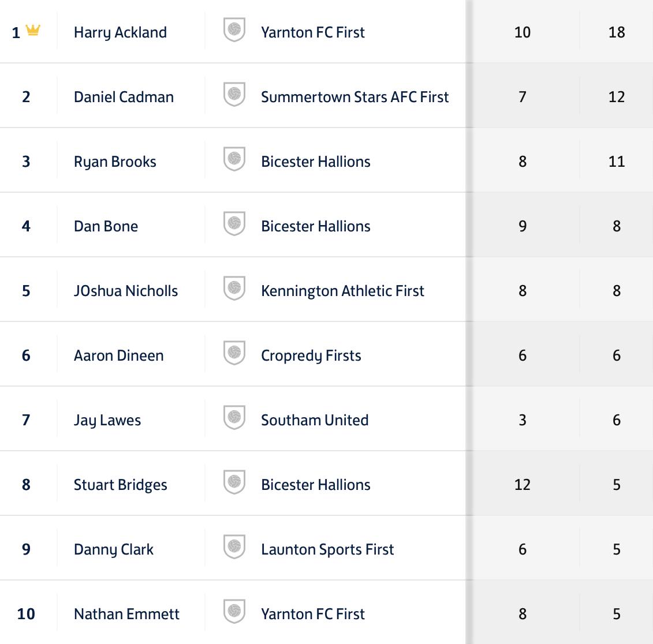
Task: Click the Bicester Hallions team name in Dan Bone's row
Action: coord(316,226)
